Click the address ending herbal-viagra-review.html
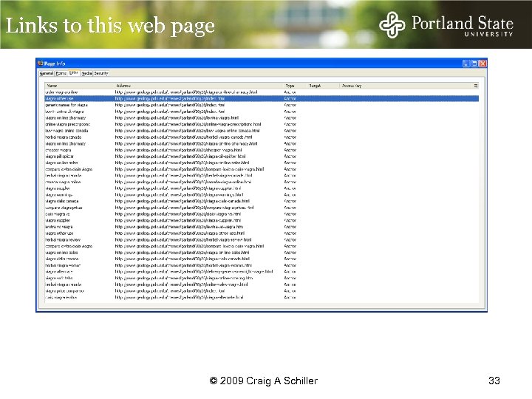 (x=183, y=240)
